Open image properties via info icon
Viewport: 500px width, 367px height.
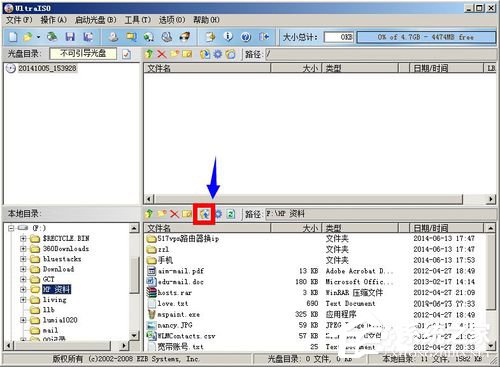[x=228, y=37]
